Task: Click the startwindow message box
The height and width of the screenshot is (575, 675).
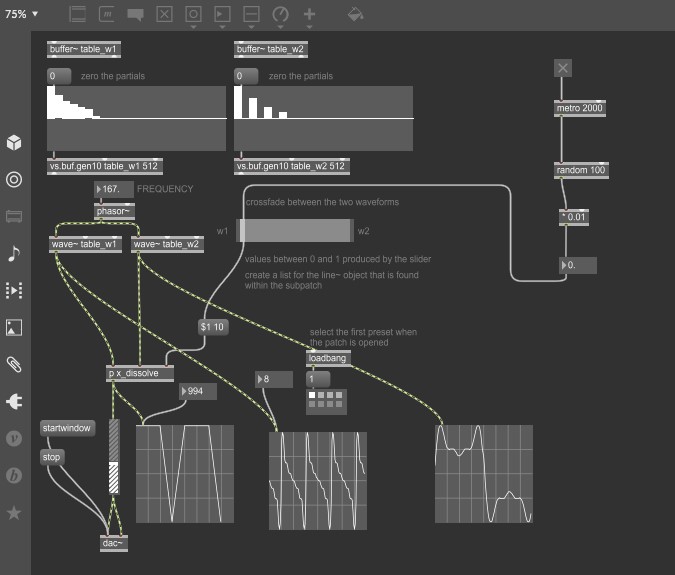Action: [67, 428]
